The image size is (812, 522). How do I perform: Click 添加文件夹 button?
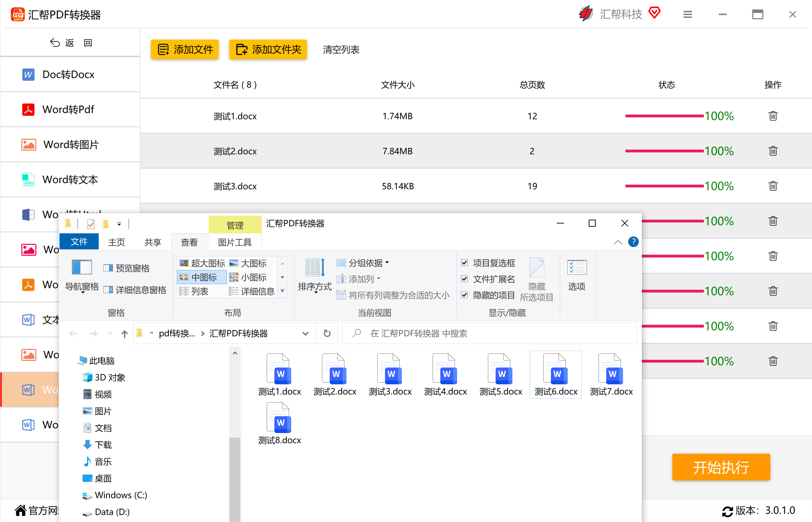tap(268, 49)
